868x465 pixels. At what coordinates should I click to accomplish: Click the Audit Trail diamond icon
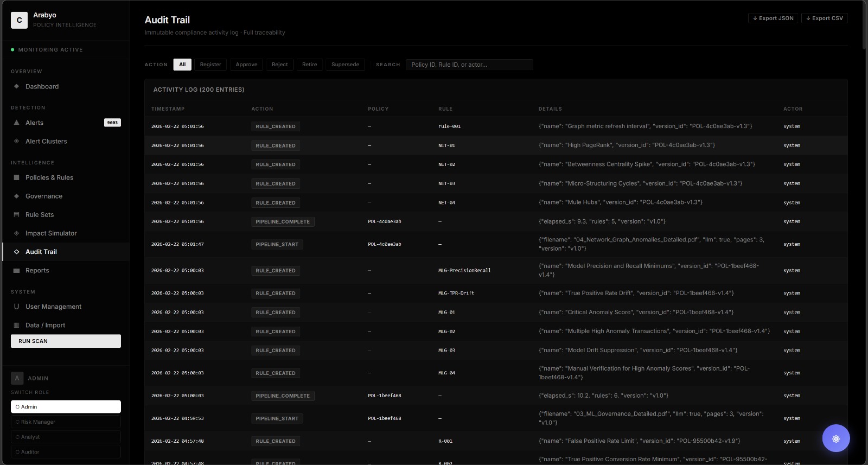point(16,252)
